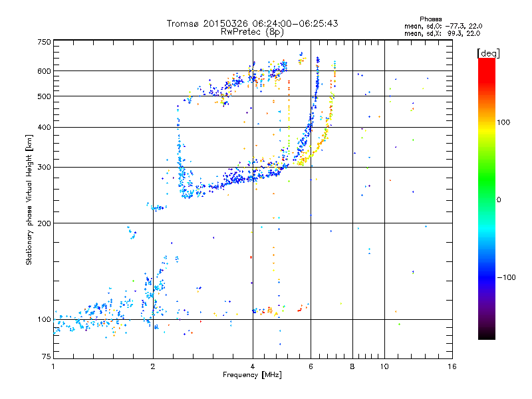Click the y-axis tick label '100'
This screenshot has width=532, height=399.
(x=44, y=320)
